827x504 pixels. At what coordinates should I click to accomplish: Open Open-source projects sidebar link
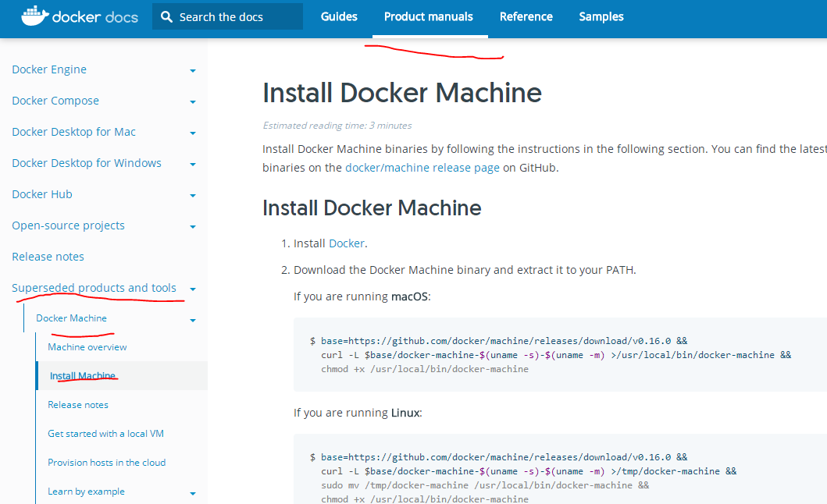pos(68,225)
